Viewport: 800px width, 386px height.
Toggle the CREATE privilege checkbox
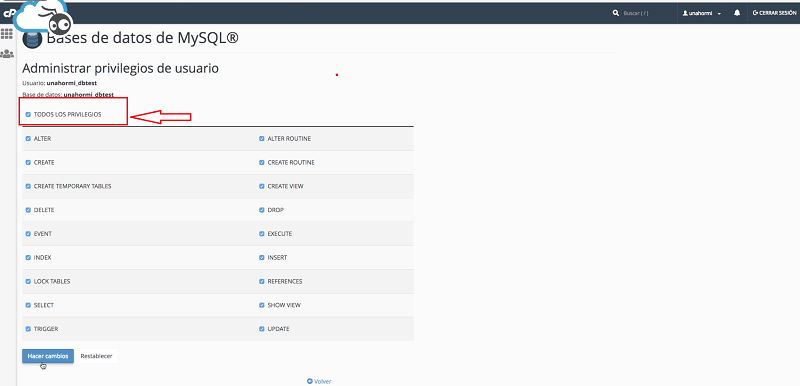[29, 163]
